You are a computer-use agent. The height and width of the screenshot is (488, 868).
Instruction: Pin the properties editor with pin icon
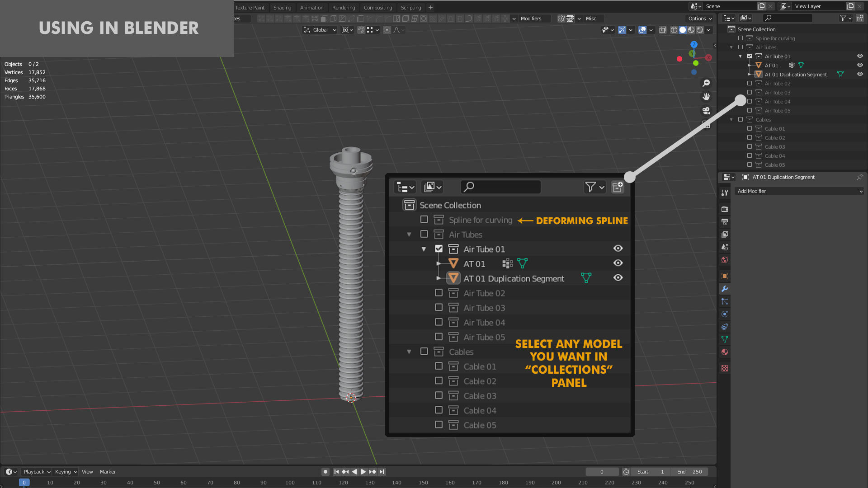coord(859,177)
